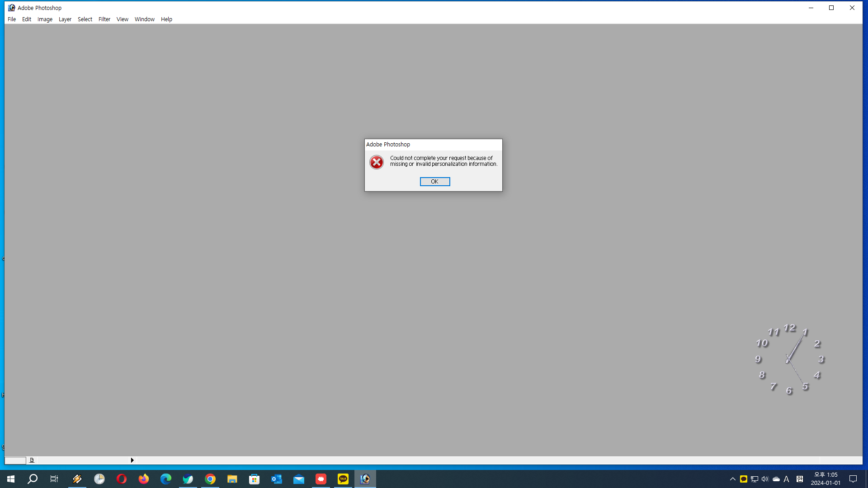Open the File menu
The image size is (868, 488).
(12, 19)
